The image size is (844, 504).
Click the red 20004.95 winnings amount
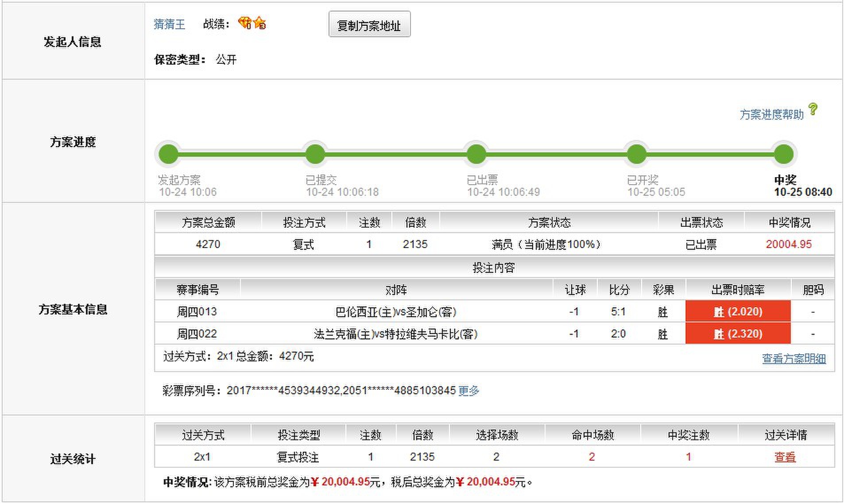789,244
